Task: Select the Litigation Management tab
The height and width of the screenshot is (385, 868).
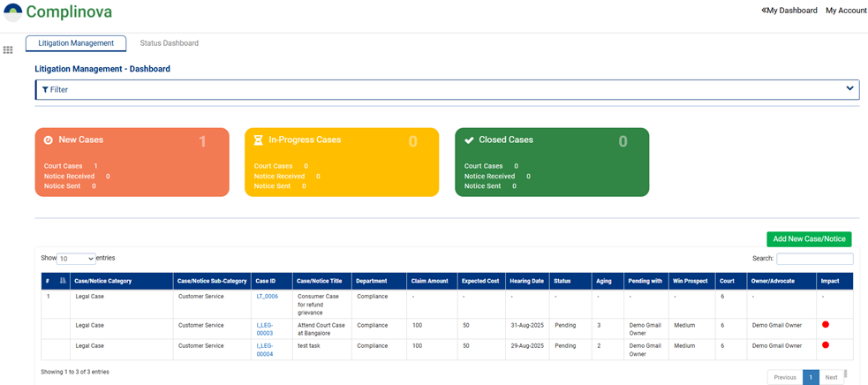Action: (76, 43)
